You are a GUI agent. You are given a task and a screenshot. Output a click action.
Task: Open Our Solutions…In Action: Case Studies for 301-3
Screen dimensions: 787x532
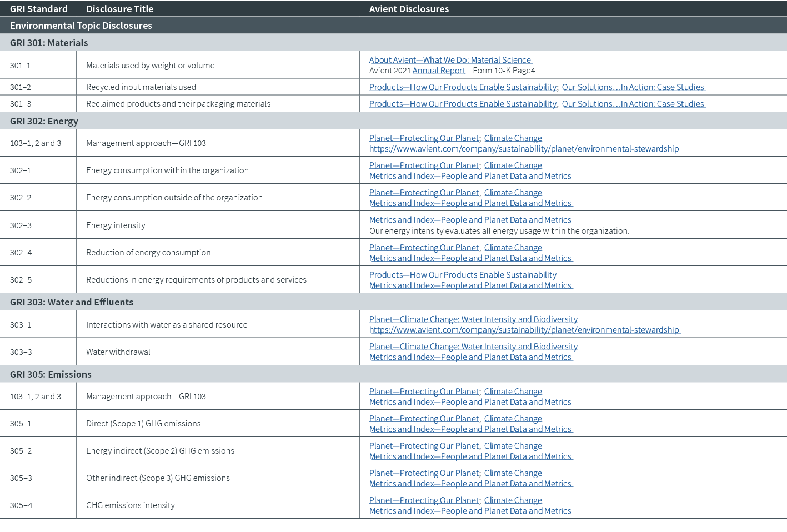coord(633,103)
